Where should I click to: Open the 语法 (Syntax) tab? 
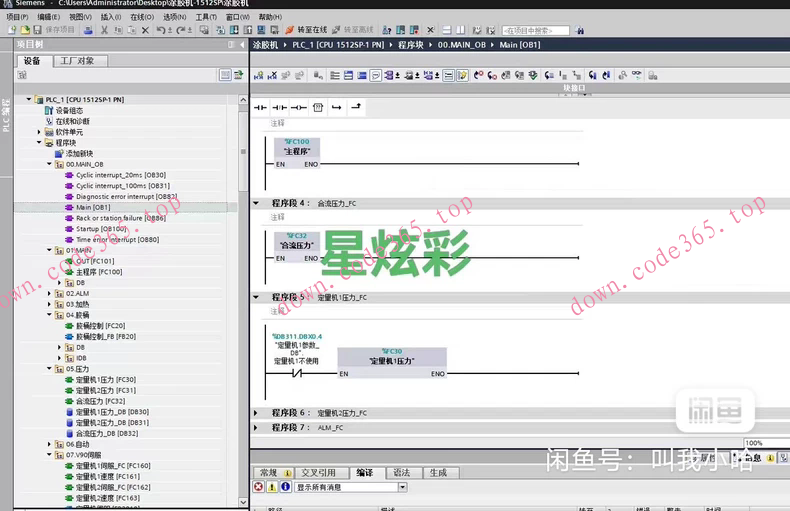[x=402, y=473]
